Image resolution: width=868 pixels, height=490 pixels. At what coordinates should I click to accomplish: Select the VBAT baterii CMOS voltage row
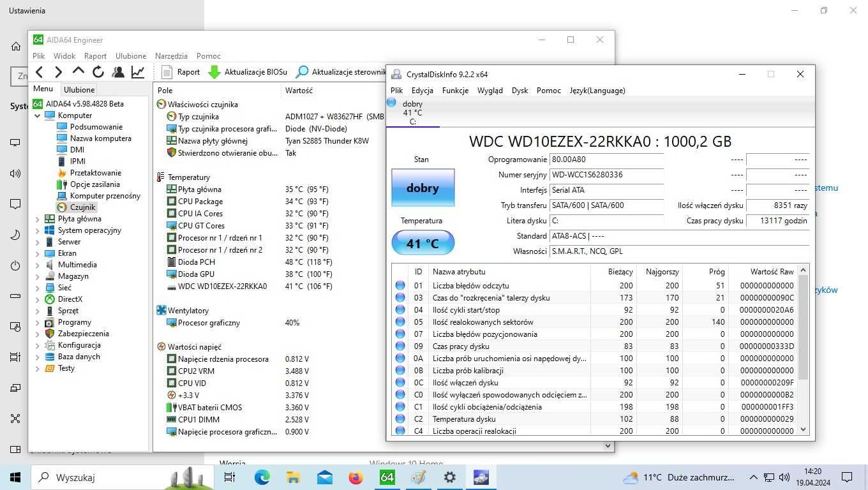[x=268, y=408]
